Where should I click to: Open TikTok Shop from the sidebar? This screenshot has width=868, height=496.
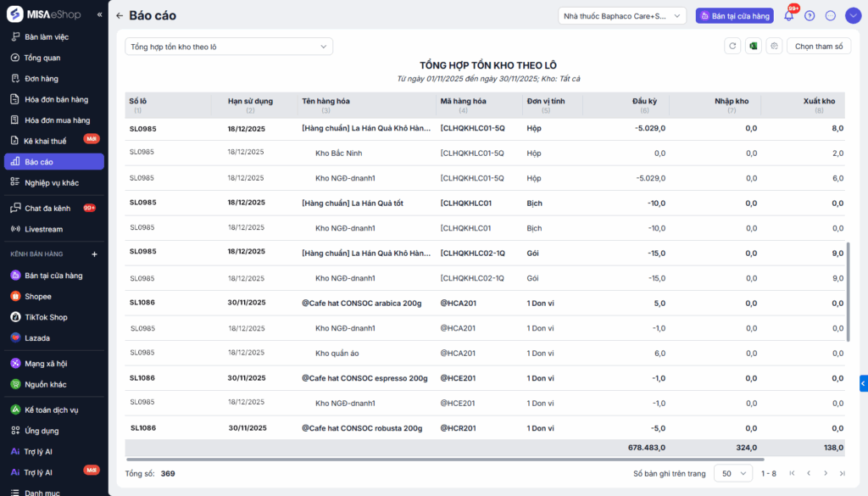tap(46, 317)
